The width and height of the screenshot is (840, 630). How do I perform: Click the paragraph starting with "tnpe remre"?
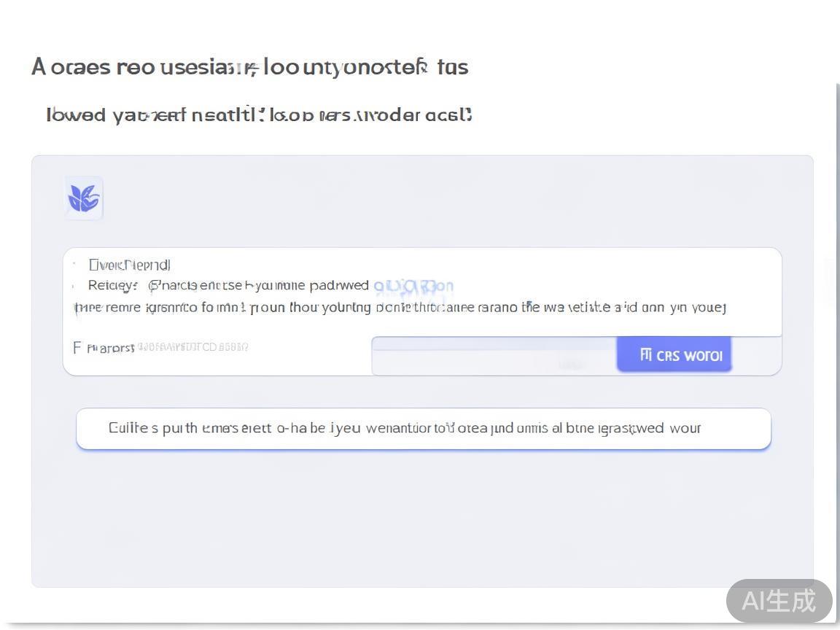pos(400,307)
